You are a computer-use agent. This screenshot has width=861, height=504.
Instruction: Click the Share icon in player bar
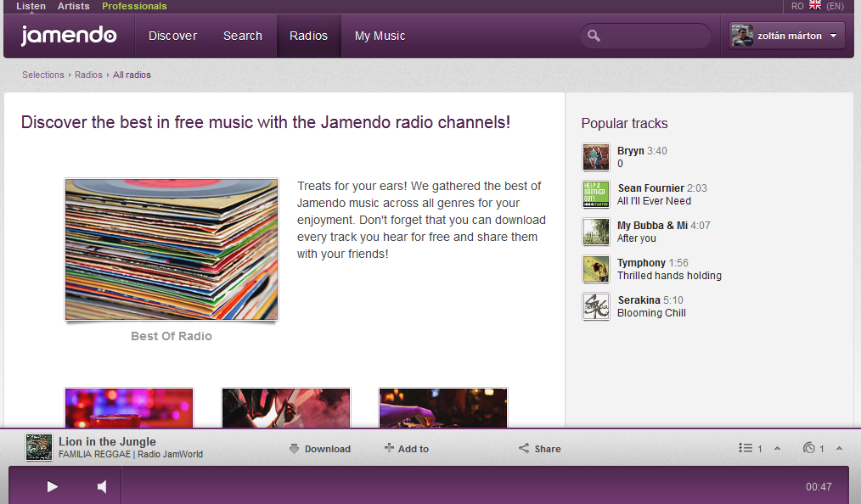coord(524,449)
